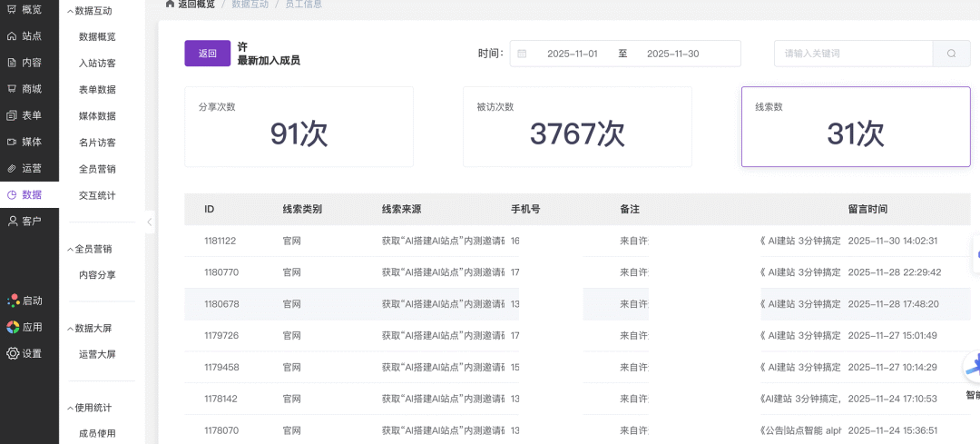Select the 线索数 statistic card
This screenshot has width=980, height=444.
pyautogui.click(x=855, y=127)
